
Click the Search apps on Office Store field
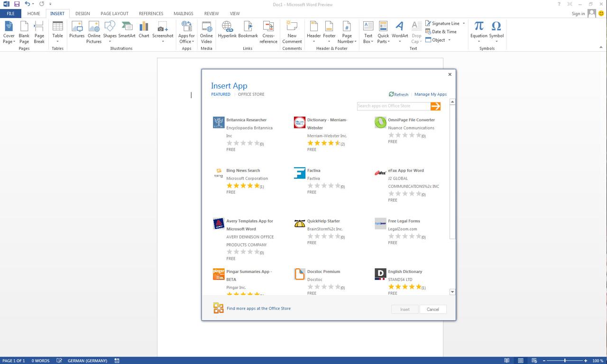[393, 106]
